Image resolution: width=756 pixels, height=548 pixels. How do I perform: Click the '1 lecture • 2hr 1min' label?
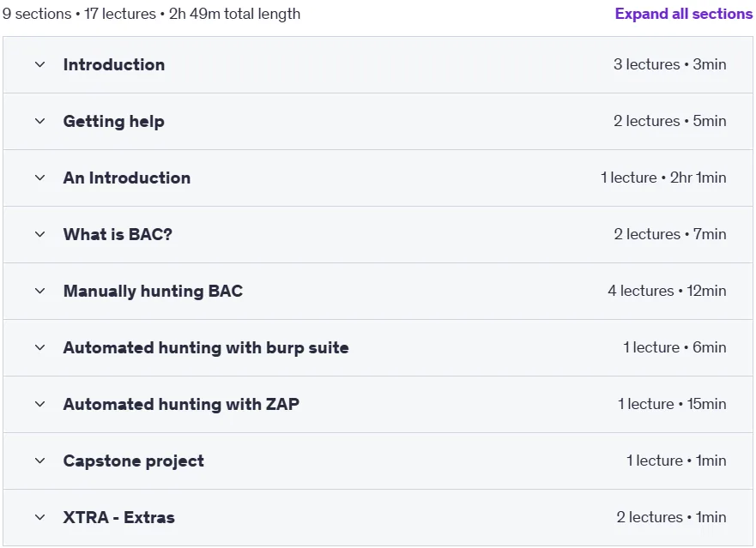tap(663, 178)
